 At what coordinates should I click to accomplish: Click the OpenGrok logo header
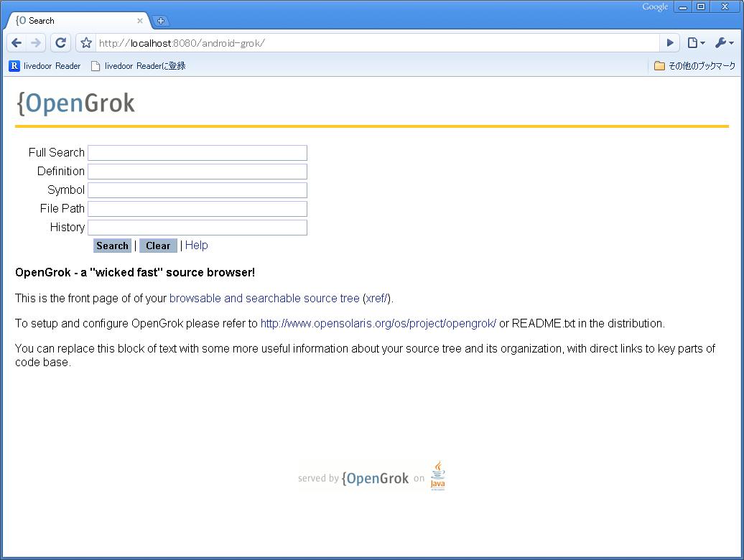coord(76,103)
